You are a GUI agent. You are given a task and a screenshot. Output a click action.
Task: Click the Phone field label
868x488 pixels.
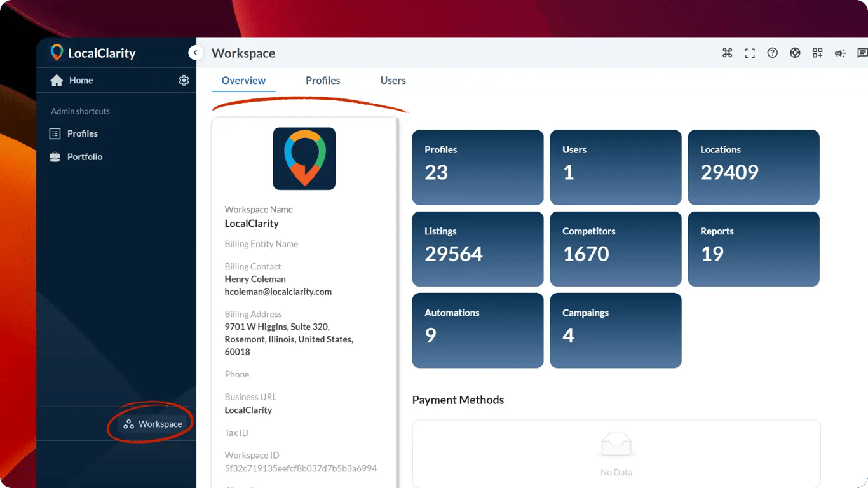[237, 374]
